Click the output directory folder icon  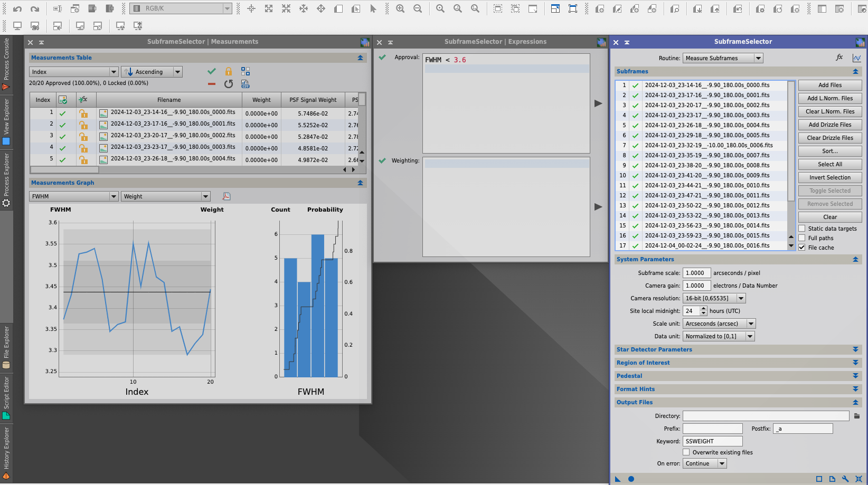click(857, 416)
